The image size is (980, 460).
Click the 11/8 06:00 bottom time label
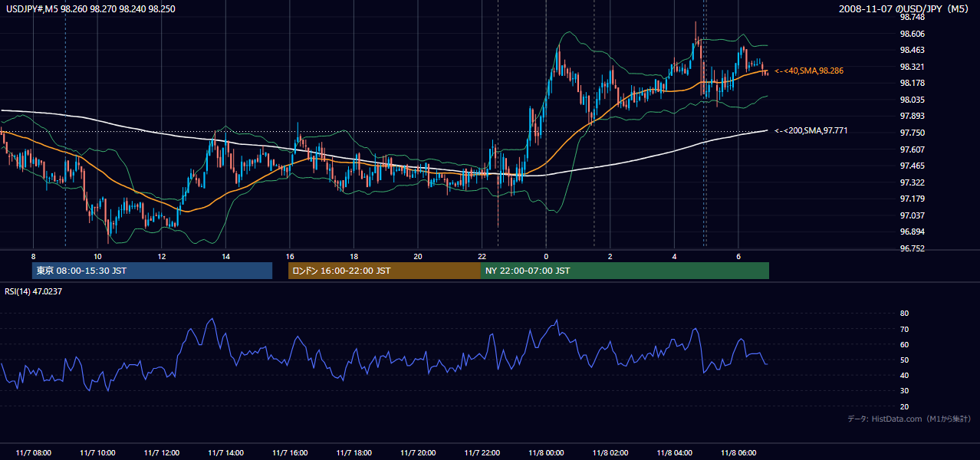(738, 453)
